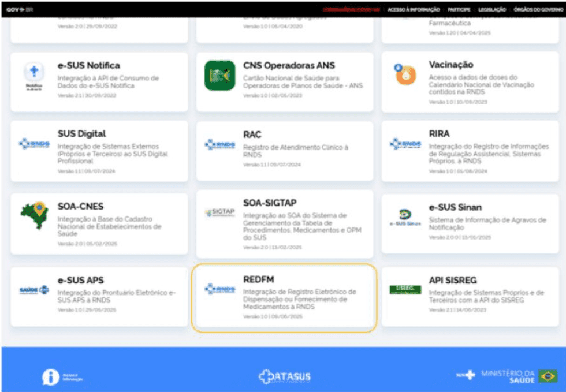Open the red Coronavírus link in top bar
Screen dimensions: 566x392
click(x=351, y=10)
